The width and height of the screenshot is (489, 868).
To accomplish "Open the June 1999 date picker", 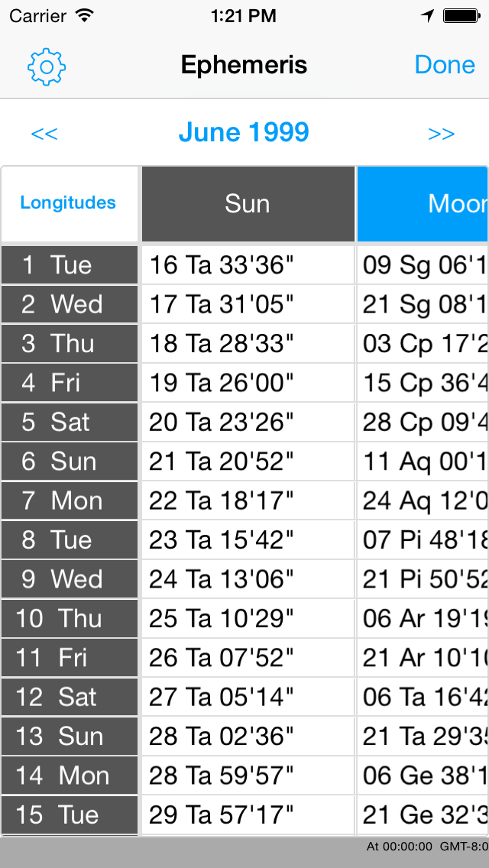I will (244, 132).
